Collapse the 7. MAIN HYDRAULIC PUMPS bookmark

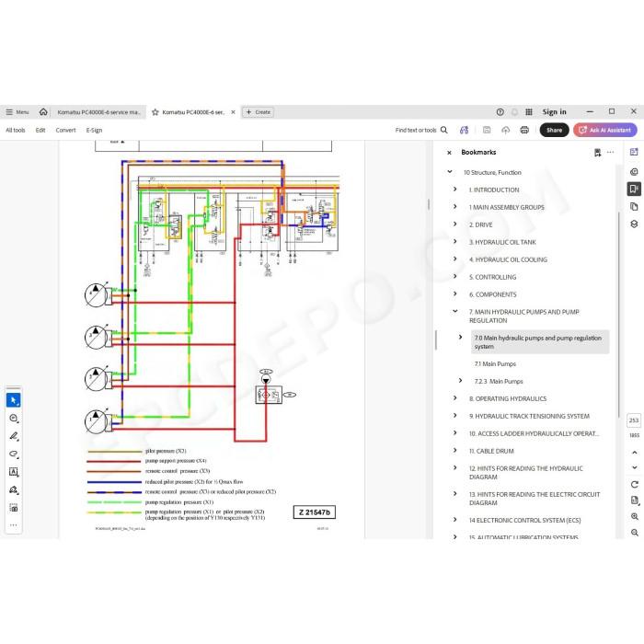pos(455,311)
